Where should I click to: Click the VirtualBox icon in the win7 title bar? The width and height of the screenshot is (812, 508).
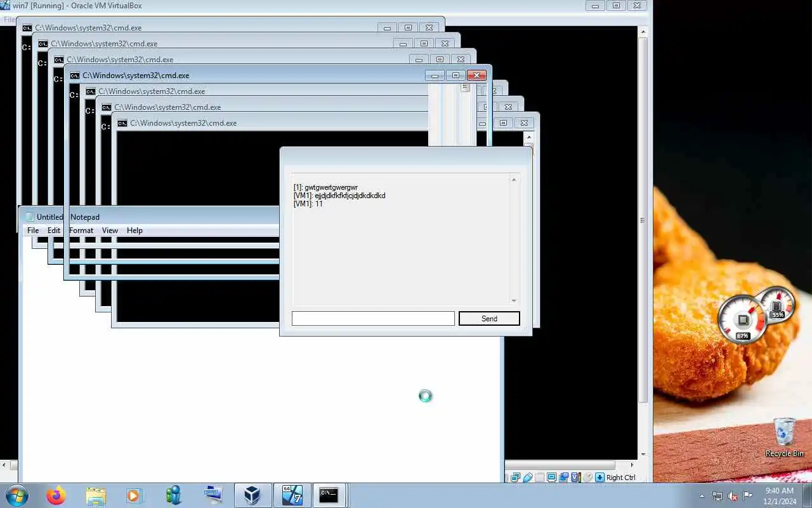tap(6, 6)
